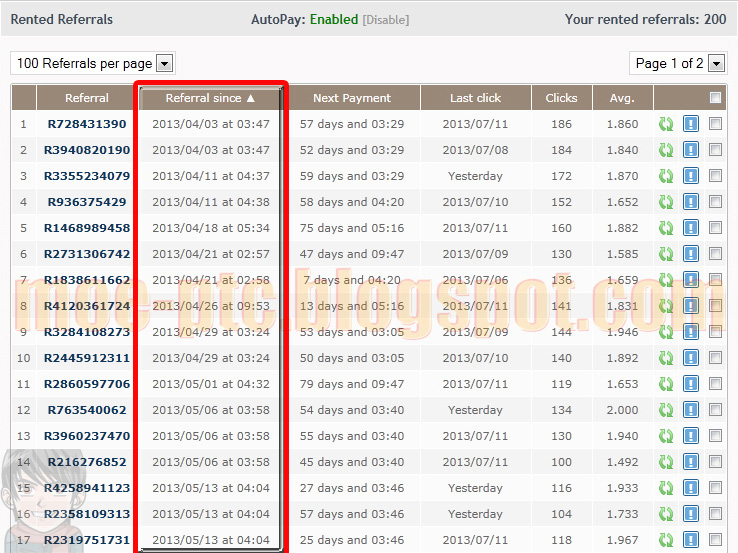Open referral R2860597706 link
The width and height of the screenshot is (738, 553).
click(x=87, y=384)
